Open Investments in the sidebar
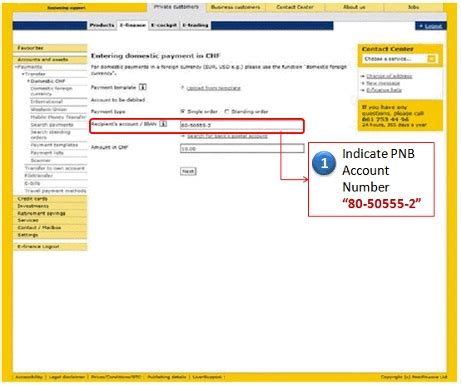Image resolution: width=461 pixels, height=386 pixels. [50, 206]
